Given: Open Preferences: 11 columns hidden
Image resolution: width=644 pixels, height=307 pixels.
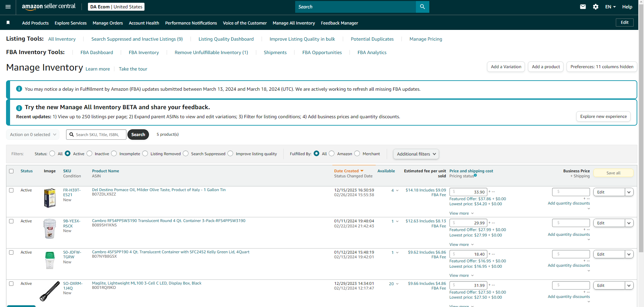Looking at the screenshot, I should [602, 67].
